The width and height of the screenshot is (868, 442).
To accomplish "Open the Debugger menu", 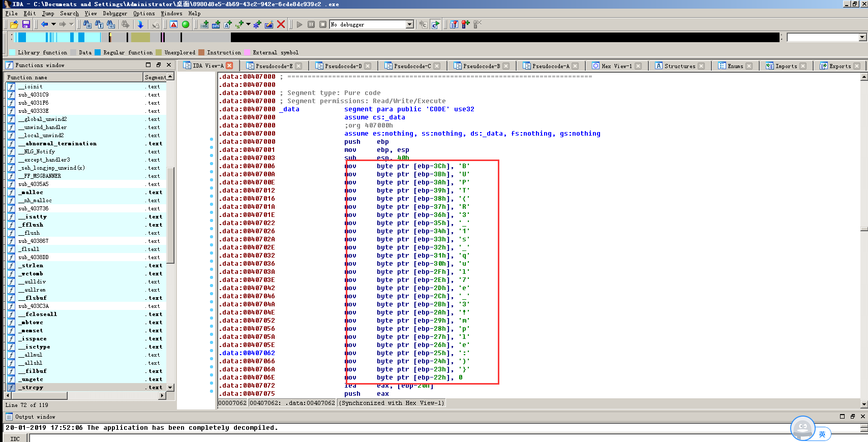I will [x=115, y=13].
